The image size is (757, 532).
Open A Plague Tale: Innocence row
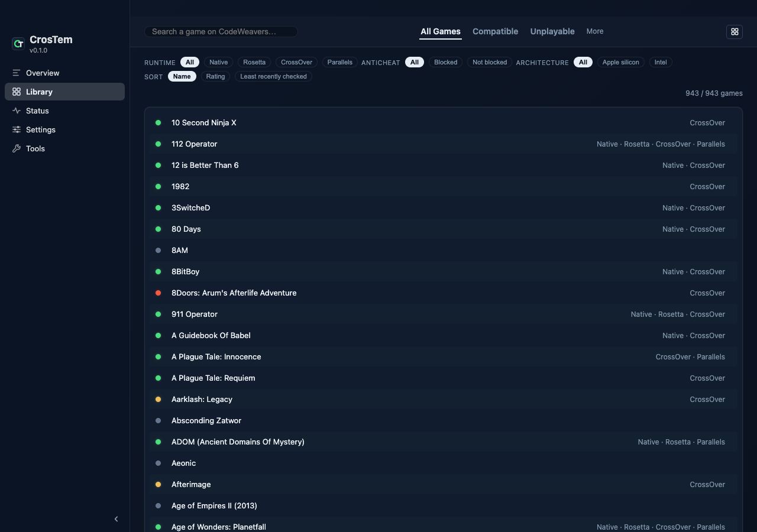(x=443, y=357)
